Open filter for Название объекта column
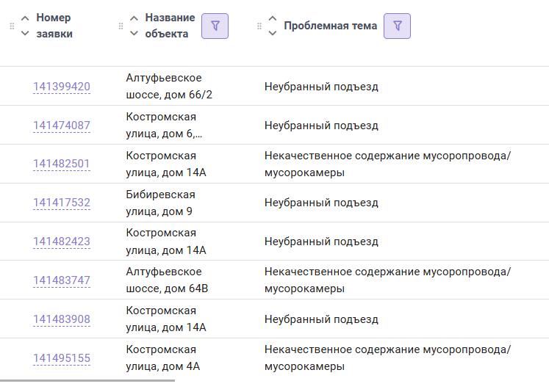The image size is (549, 392). pos(215,26)
